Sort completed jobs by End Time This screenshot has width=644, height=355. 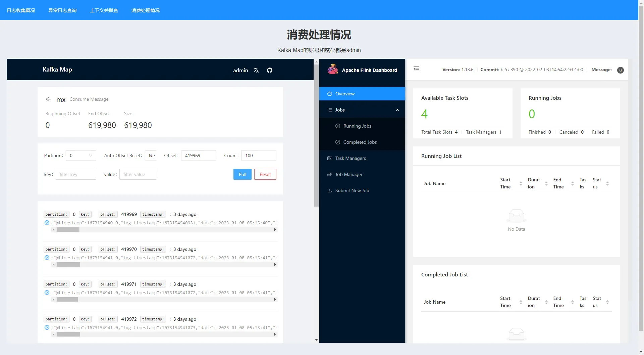(x=572, y=302)
